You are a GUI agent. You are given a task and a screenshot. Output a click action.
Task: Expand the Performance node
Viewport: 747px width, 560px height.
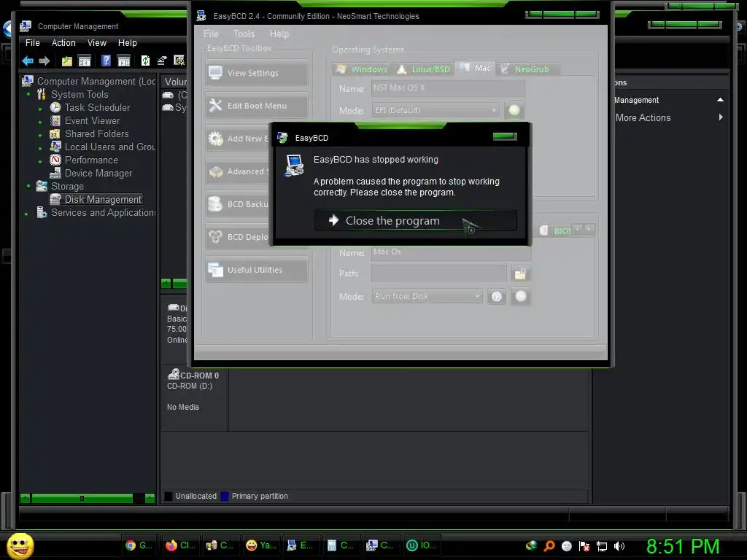point(40,161)
